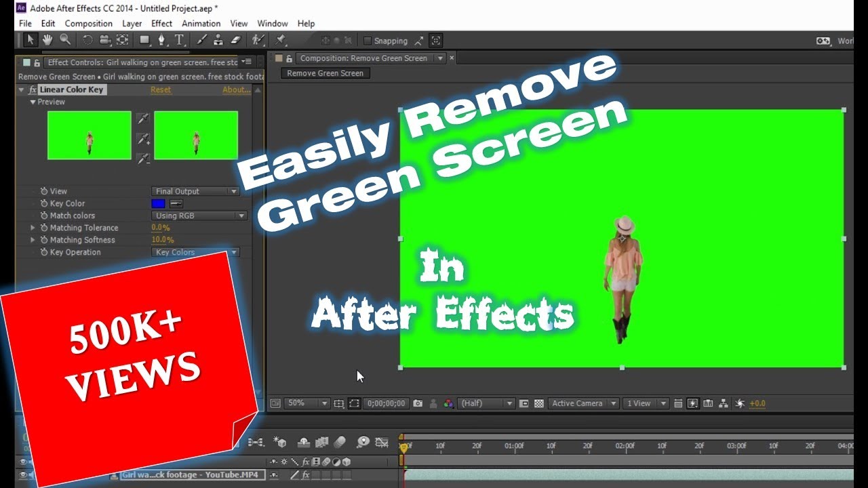
Task: Take a snapshot with camera icon
Action: point(418,403)
